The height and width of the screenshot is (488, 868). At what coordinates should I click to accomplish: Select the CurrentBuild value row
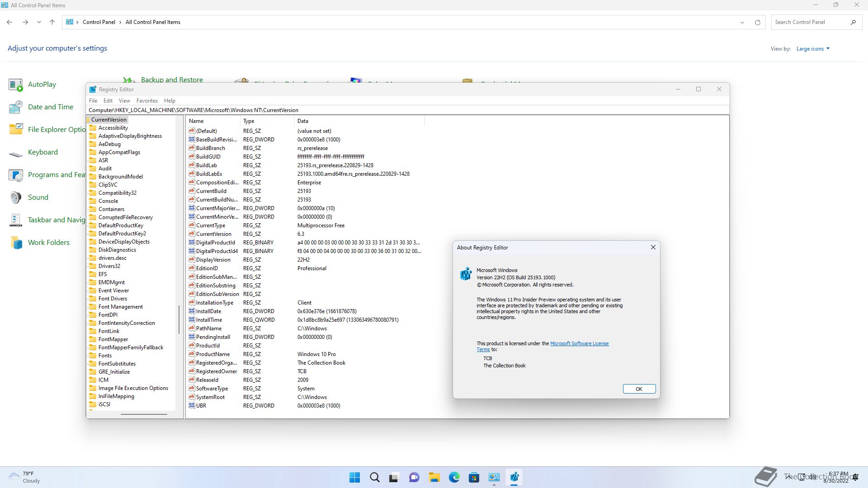306,191
